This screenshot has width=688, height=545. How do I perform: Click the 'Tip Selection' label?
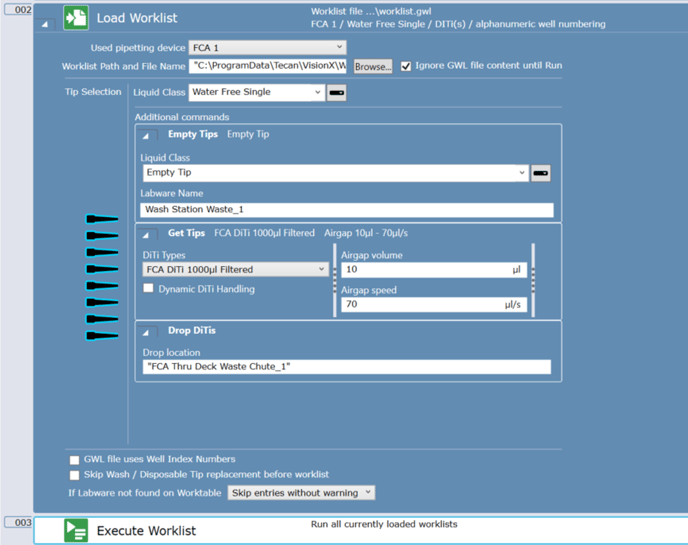click(93, 92)
